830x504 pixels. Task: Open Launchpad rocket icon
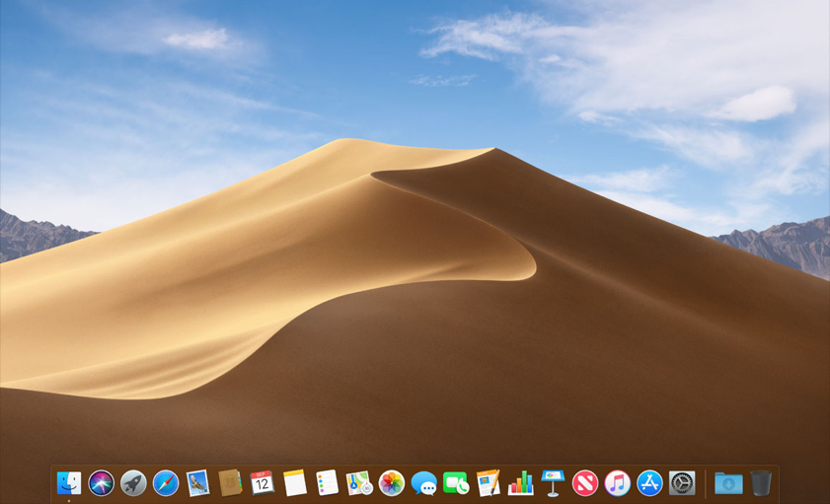(x=133, y=482)
